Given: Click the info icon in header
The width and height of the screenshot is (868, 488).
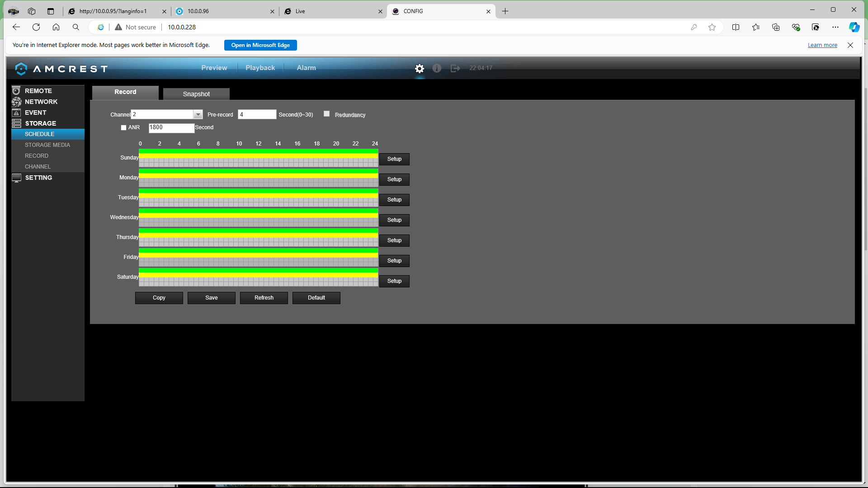Looking at the screenshot, I should pyautogui.click(x=437, y=68).
